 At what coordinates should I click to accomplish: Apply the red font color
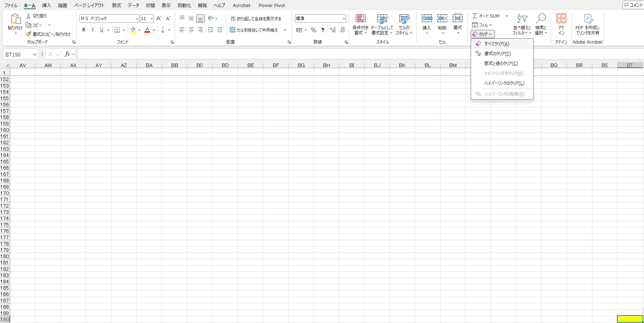[x=147, y=30]
